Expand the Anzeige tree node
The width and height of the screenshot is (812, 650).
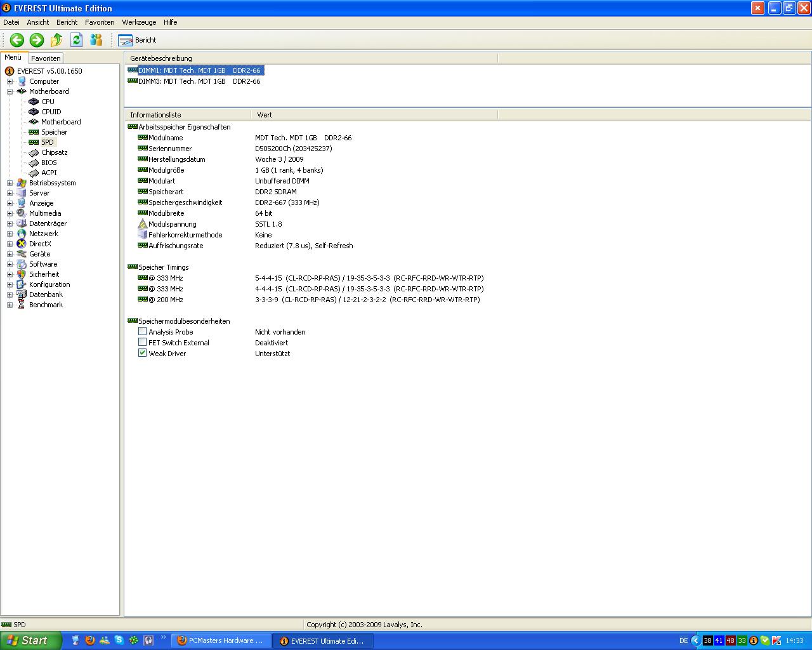coord(10,203)
